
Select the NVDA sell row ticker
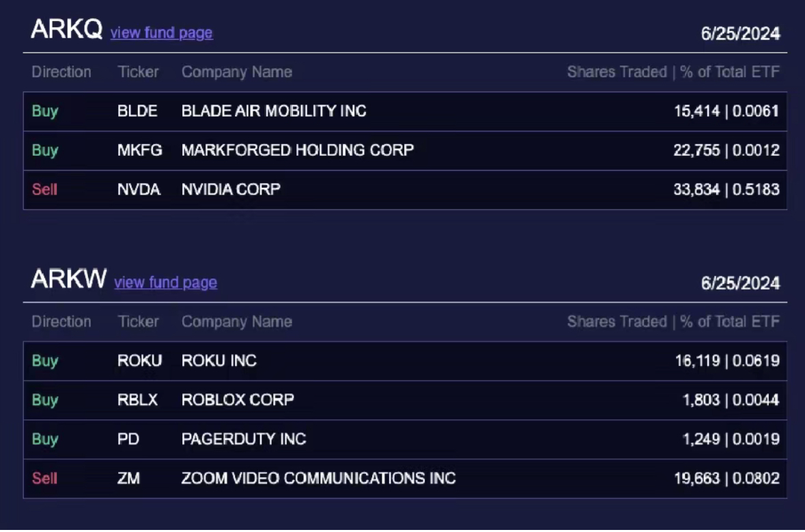tap(139, 189)
